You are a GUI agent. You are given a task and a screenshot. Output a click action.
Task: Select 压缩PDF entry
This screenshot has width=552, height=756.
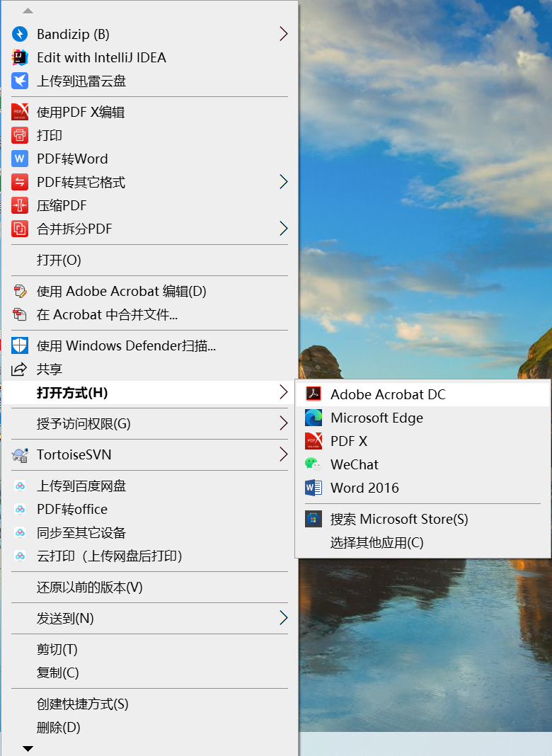pyautogui.click(x=149, y=205)
